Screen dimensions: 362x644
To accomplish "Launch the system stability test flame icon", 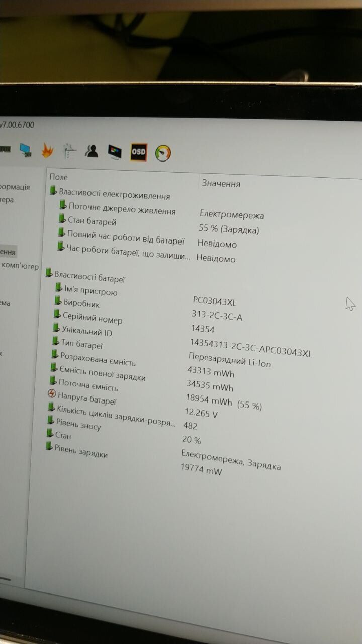I will (x=47, y=150).
